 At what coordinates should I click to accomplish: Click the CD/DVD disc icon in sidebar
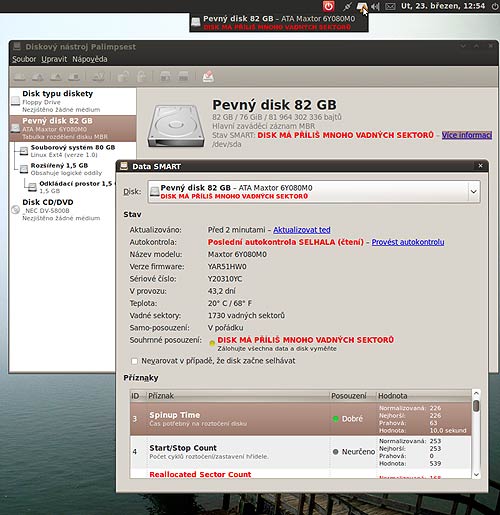pyautogui.click(x=15, y=210)
